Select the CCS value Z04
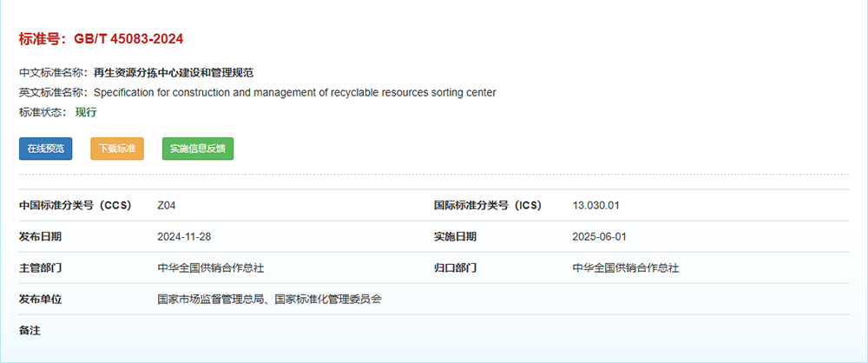This screenshot has height=363, width=868. click(167, 206)
